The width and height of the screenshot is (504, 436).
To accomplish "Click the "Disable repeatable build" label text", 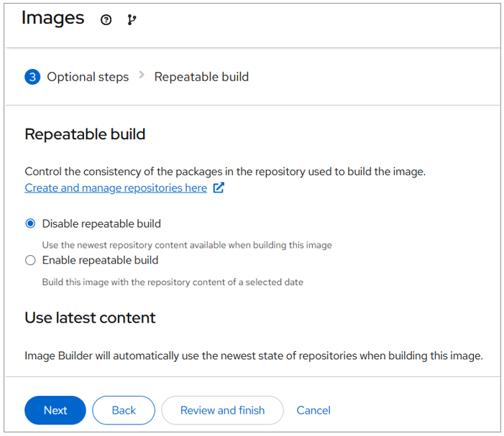I will click(x=101, y=223).
